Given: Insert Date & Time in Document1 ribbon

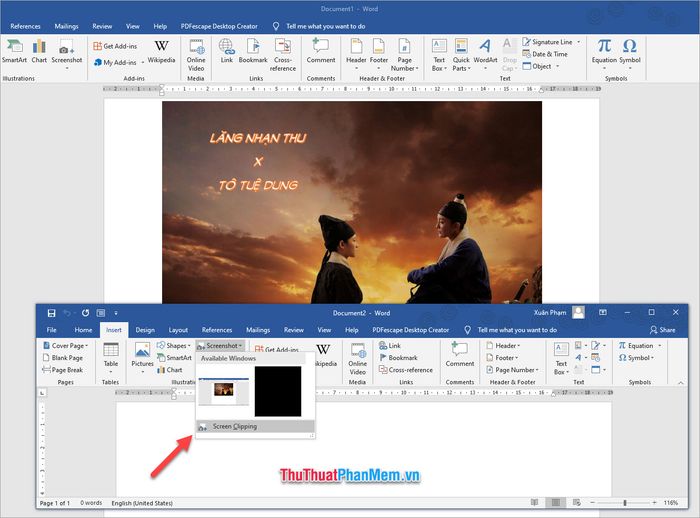Looking at the screenshot, I should tap(545, 54).
